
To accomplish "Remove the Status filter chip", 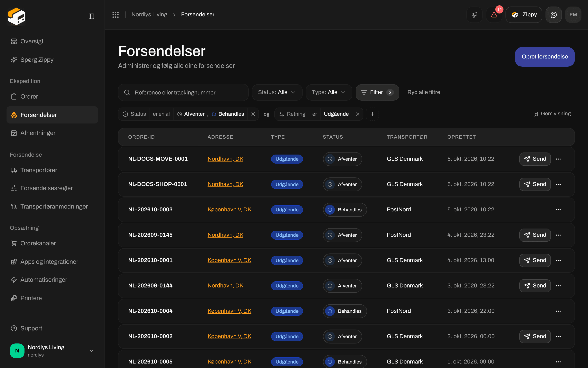I will [x=253, y=114].
